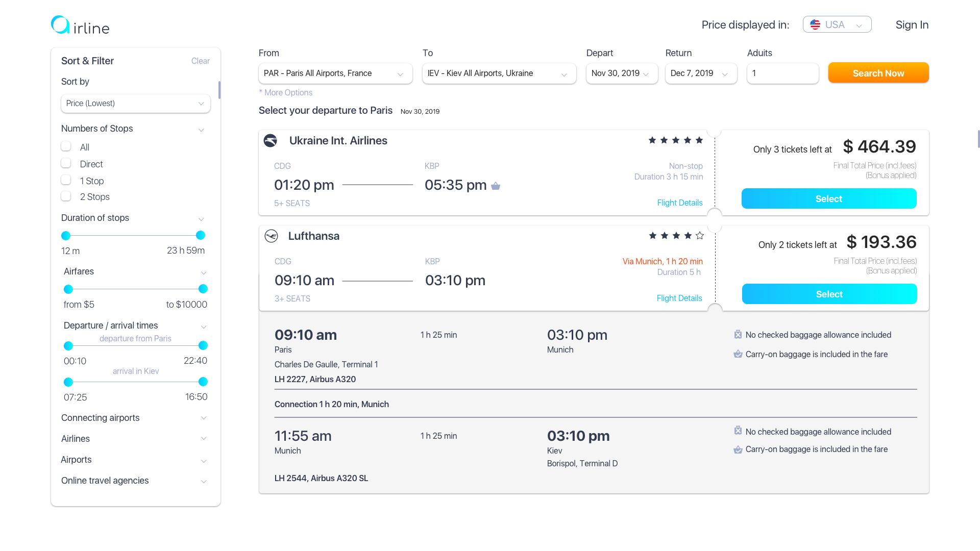Click Duration of stops minimum slider handle
980x551 pixels.
[x=66, y=235]
